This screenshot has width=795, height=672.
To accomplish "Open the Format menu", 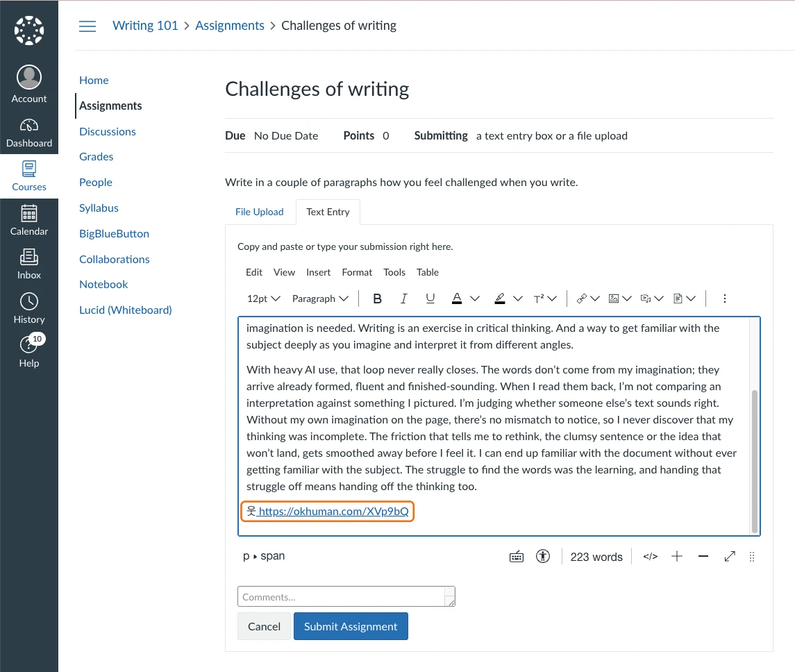I will click(x=357, y=272).
